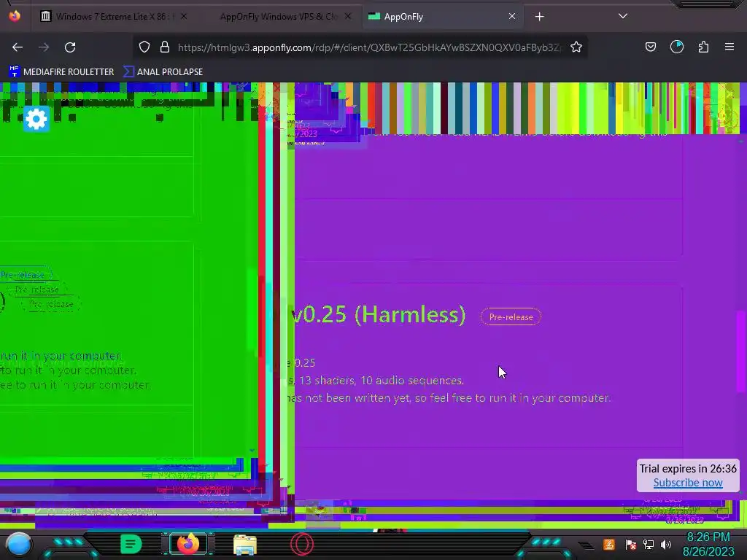
Task: Click the Subscribe now link
Action: click(x=687, y=483)
